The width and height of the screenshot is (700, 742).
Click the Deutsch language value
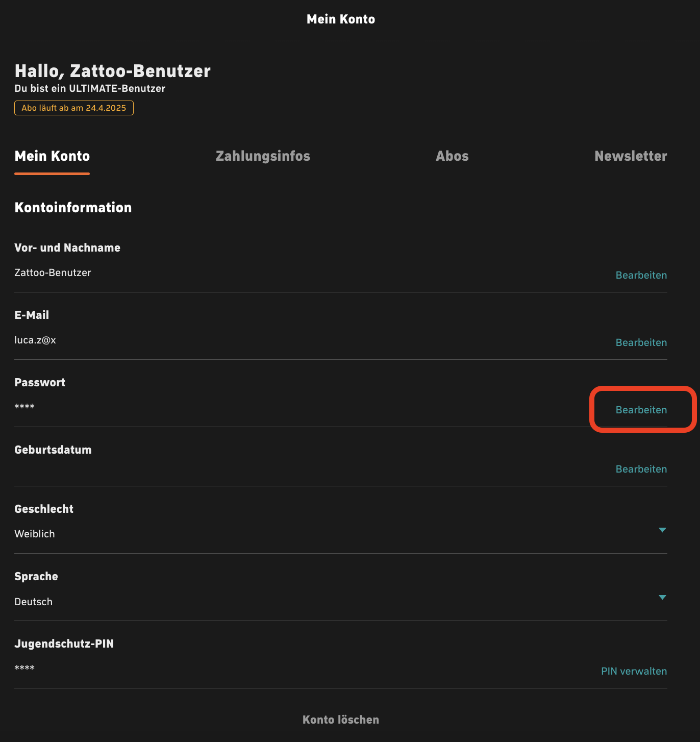(34, 602)
